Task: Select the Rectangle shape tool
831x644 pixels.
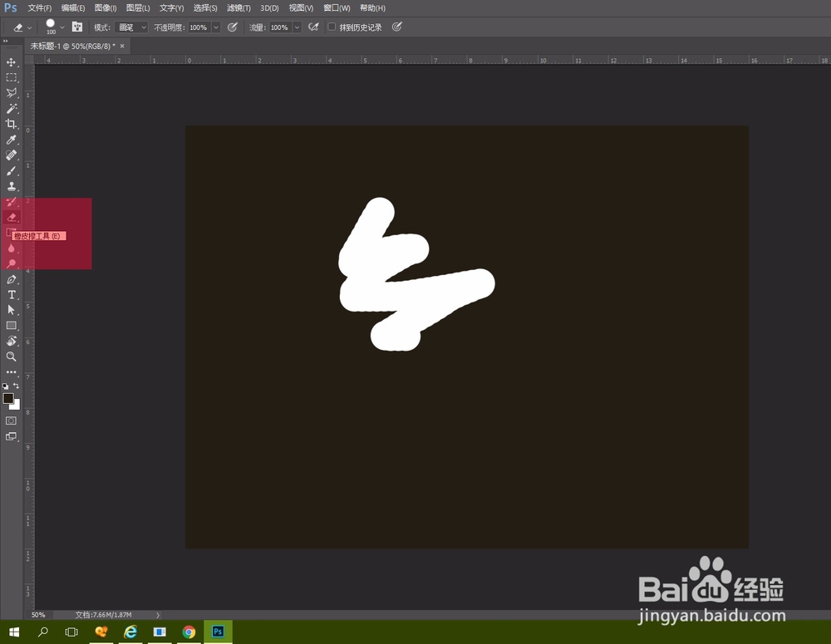Action: pos(11,326)
